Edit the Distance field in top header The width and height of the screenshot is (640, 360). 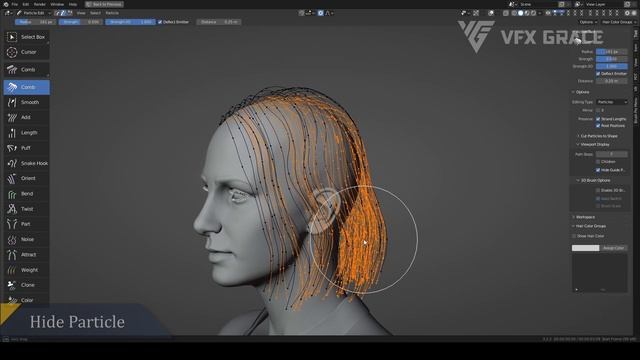pos(219,22)
